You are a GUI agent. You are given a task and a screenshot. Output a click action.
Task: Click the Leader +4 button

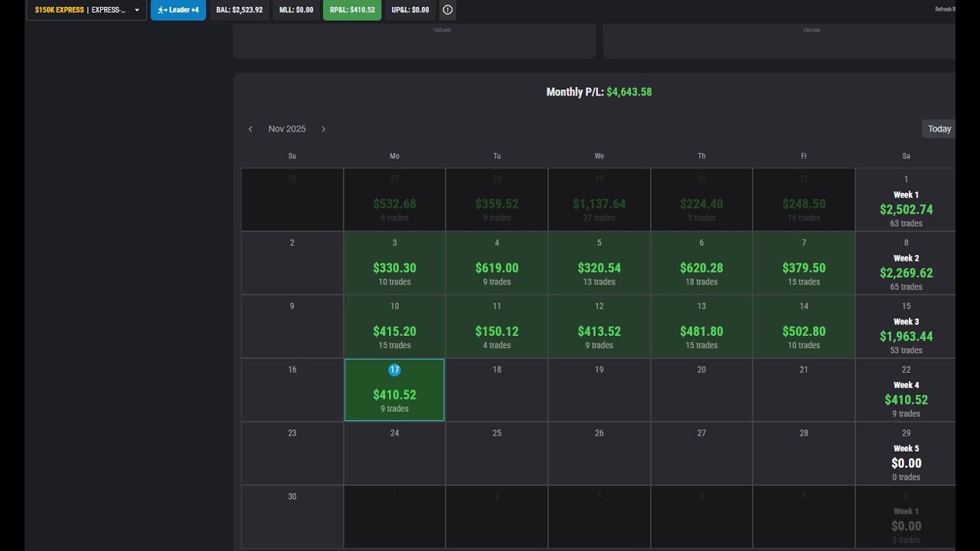[x=178, y=10]
